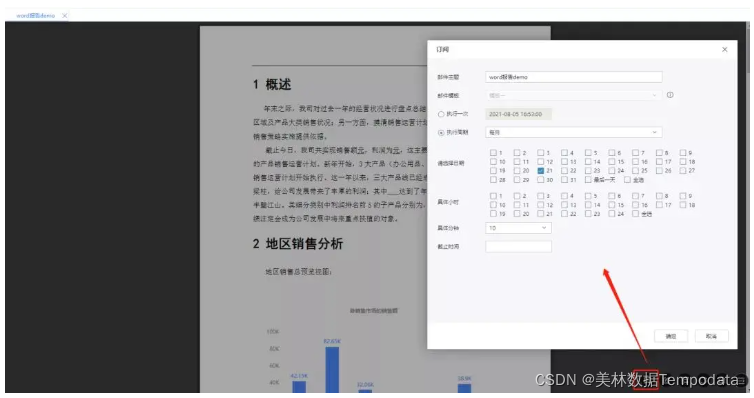Viewport: 754px width, 398px height.
Task: Check 全选 in the date selection grid
Action: click(x=627, y=180)
